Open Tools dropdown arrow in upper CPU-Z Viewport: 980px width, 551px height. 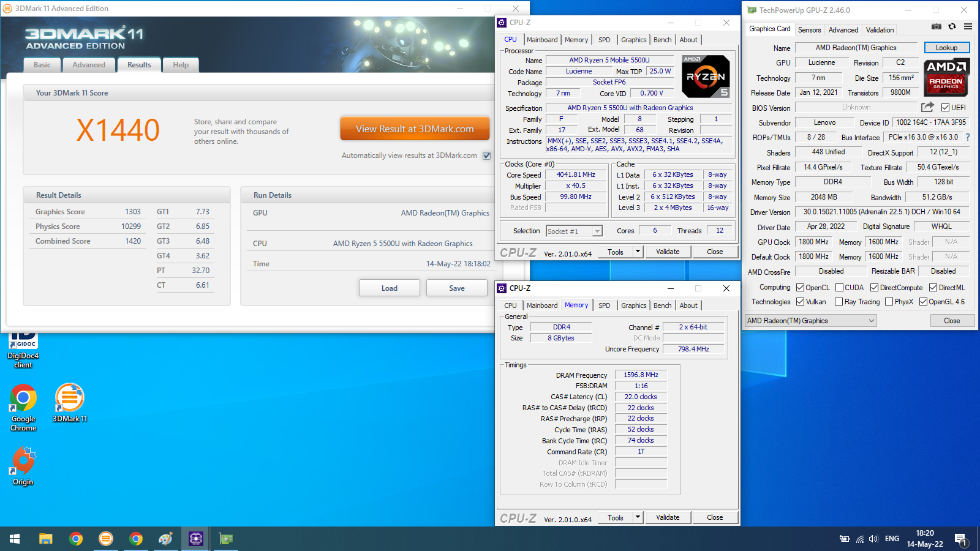click(638, 251)
